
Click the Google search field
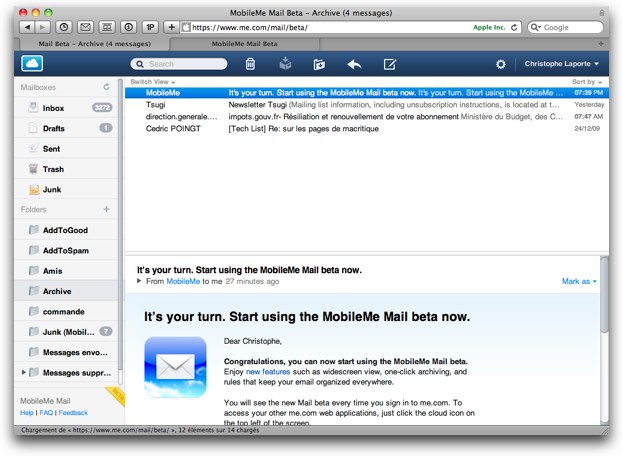pyautogui.click(x=566, y=27)
